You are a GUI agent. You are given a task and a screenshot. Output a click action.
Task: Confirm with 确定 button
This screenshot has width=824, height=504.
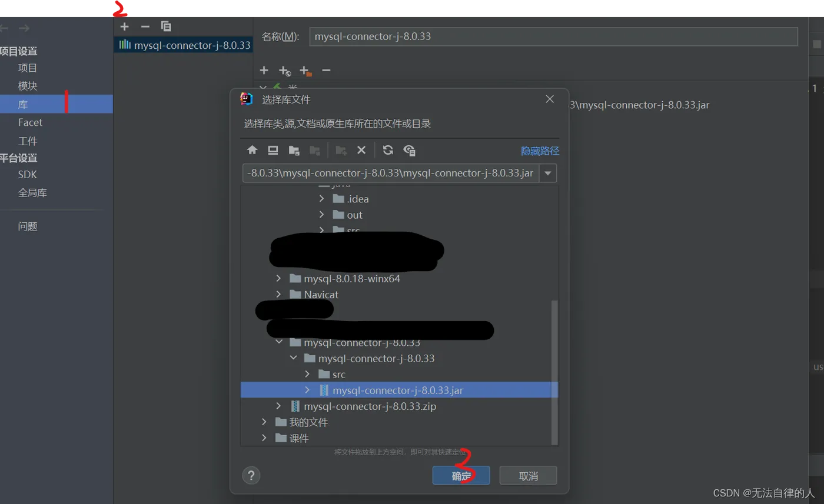(461, 476)
